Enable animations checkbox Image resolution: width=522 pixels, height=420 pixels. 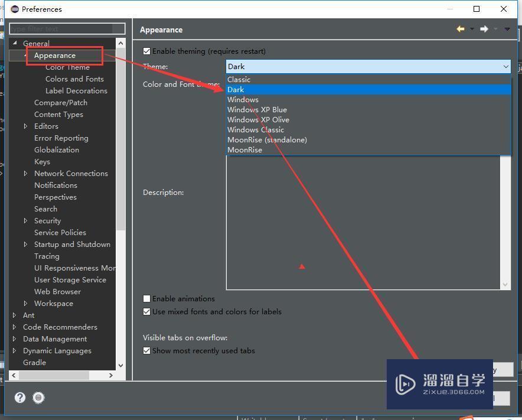(x=146, y=298)
